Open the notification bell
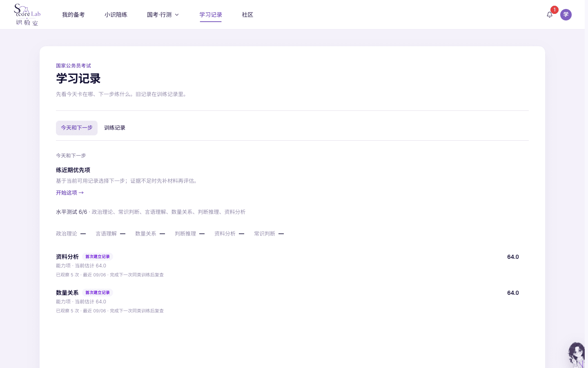The height and width of the screenshot is (368, 588). click(550, 15)
